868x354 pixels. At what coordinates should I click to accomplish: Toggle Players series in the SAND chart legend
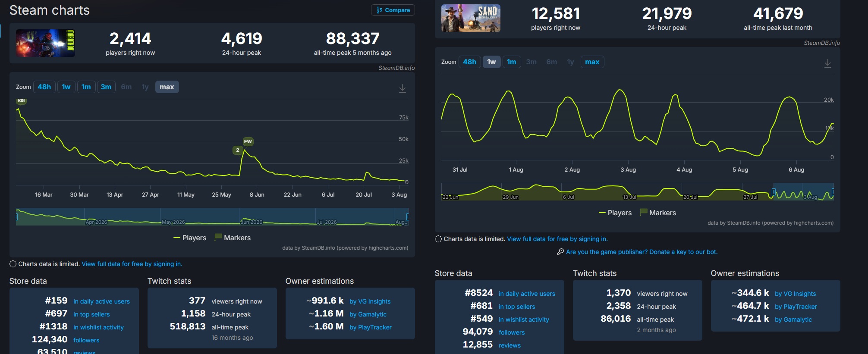point(615,213)
